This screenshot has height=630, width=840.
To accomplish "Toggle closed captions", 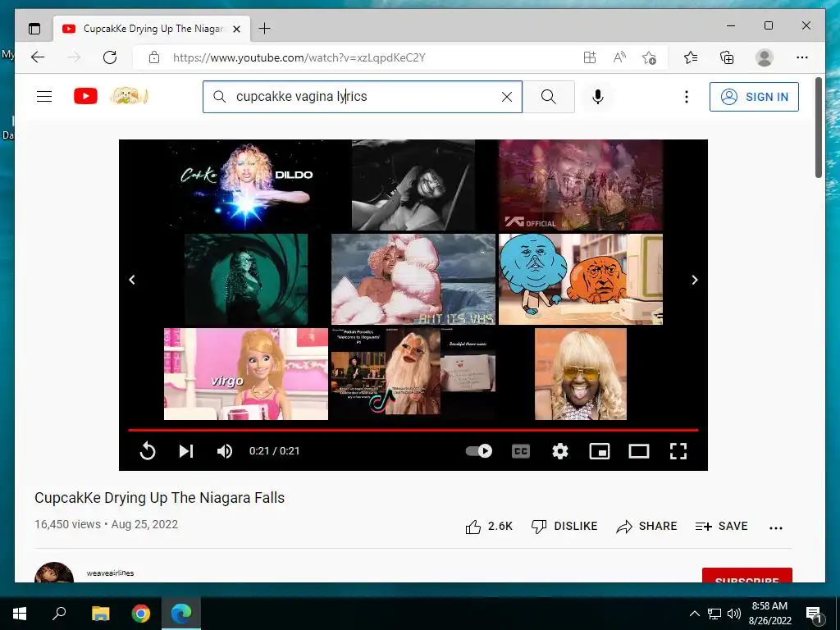I will pos(521,451).
